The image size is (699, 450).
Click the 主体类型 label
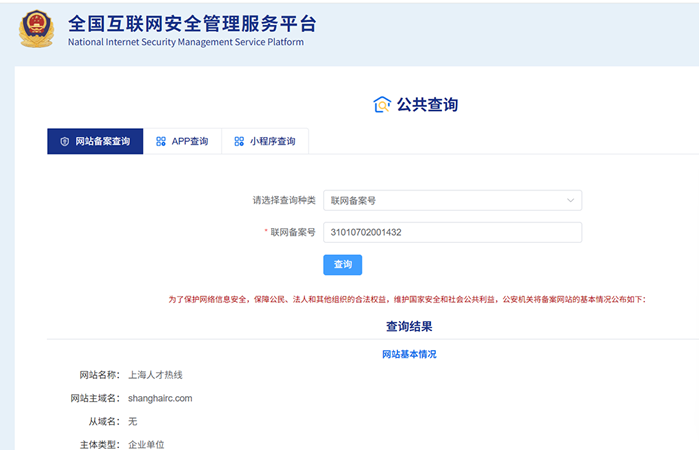pos(100,445)
